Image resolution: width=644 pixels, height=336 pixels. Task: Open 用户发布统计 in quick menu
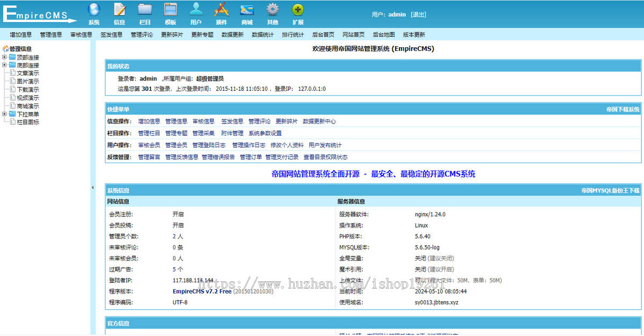pos(325,145)
